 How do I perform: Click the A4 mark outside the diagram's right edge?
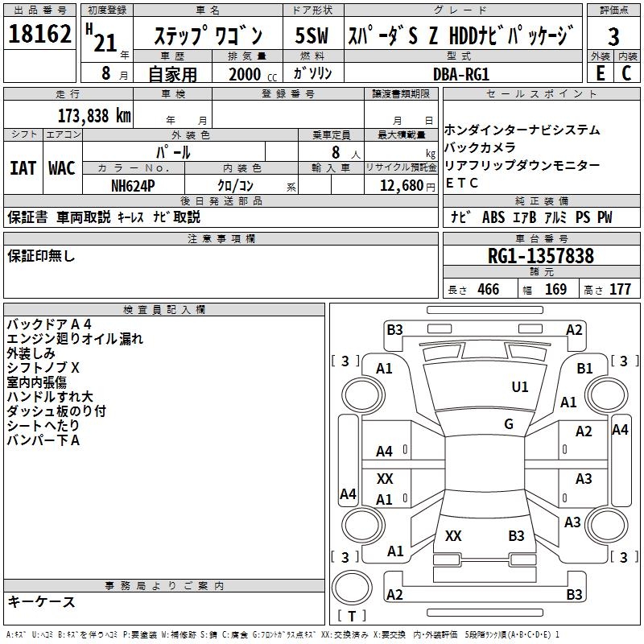coord(620,430)
